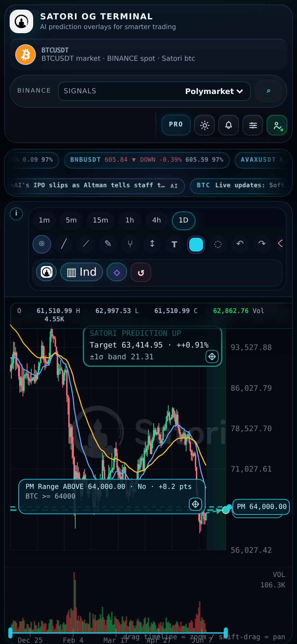The height and width of the screenshot is (644, 297).
Task: Switch to the 1m timeframe
Action: point(44,220)
